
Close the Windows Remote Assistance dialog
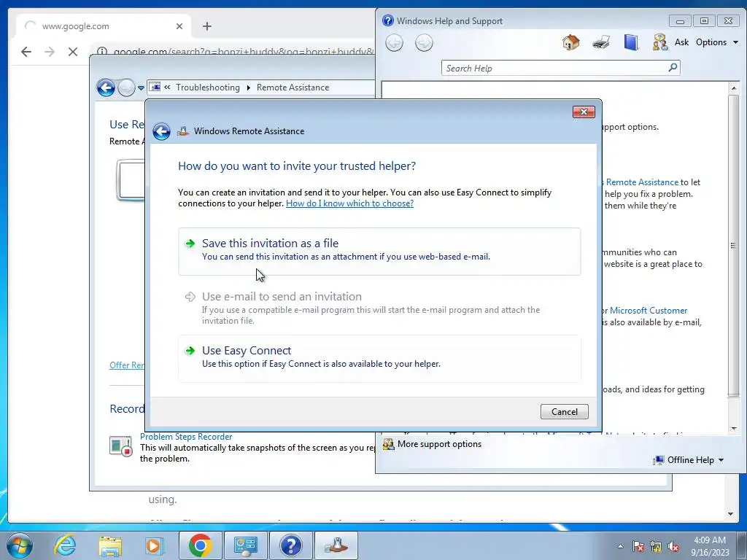[x=584, y=112]
